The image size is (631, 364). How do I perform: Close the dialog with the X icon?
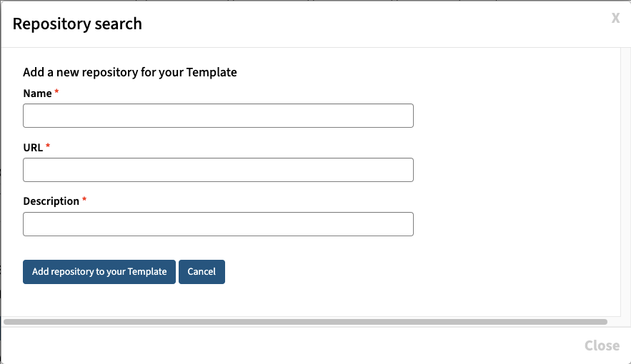click(615, 18)
